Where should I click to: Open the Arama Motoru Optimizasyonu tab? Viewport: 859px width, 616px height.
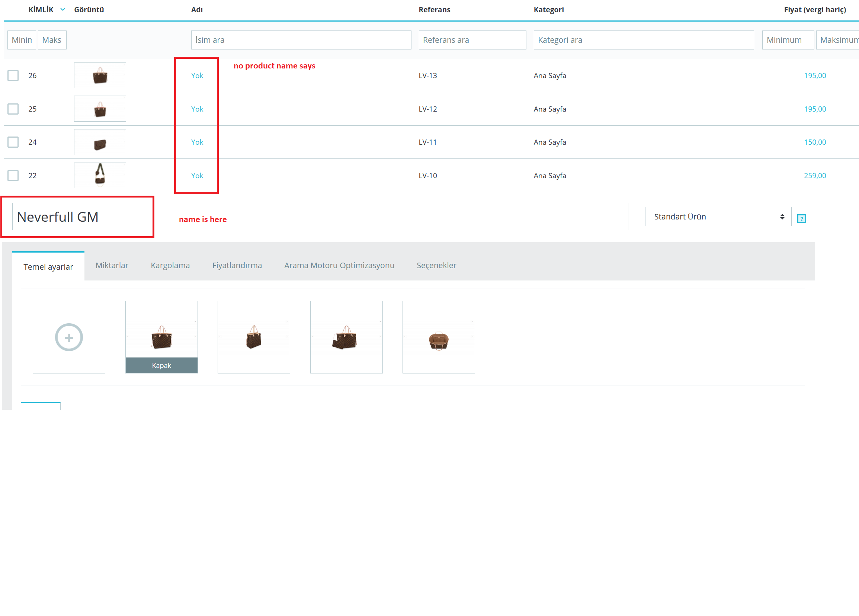click(x=339, y=265)
